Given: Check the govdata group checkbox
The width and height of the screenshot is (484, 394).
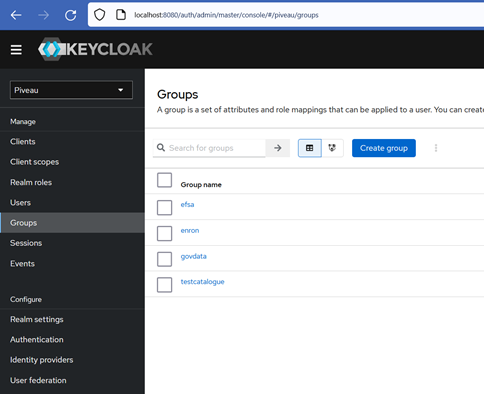Looking at the screenshot, I should pyautogui.click(x=164, y=259).
